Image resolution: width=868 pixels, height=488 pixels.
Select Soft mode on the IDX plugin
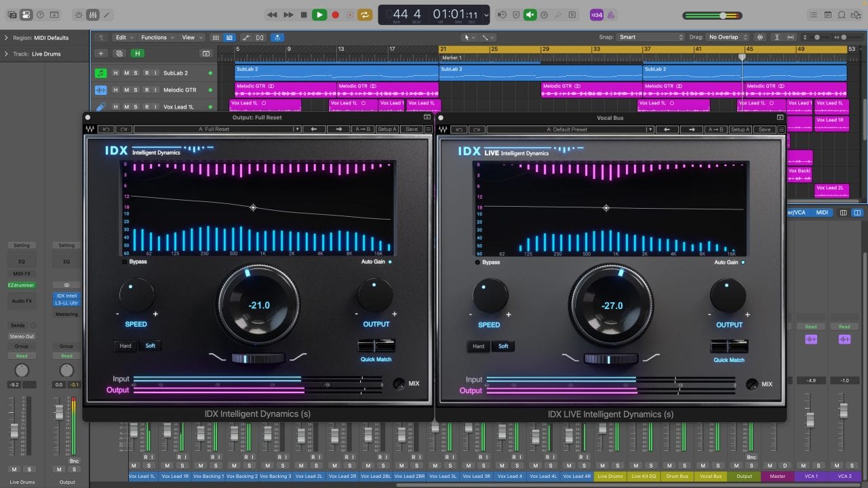click(x=150, y=346)
